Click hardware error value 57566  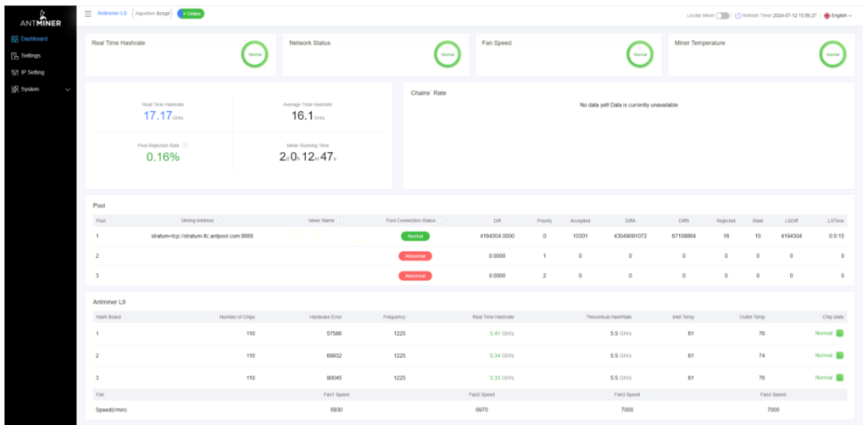[334, 333]
